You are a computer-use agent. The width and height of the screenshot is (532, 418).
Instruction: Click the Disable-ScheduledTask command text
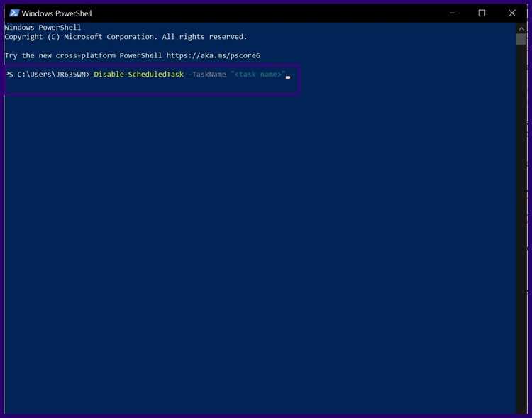coord(139,74)
